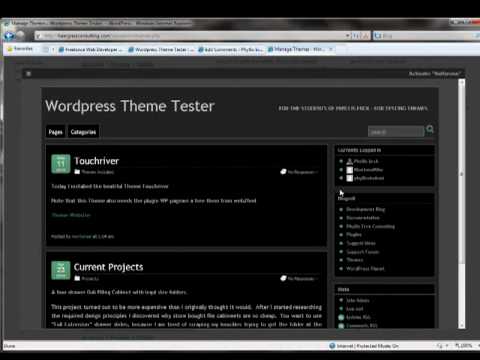Click Wordpress Theme Tester site title
The height and width of the screenshot is (360, 480).
click(x=130, y=106)
